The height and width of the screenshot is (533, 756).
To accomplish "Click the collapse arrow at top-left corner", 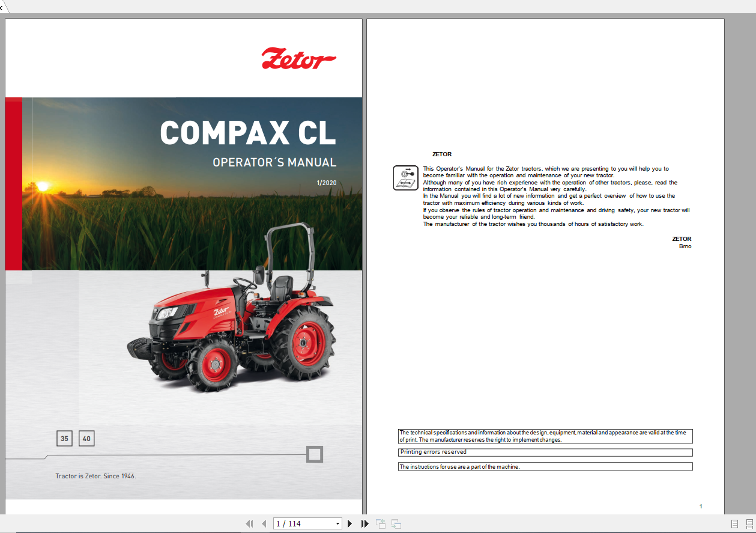I will pyautogui.click(x=2, y=7).
